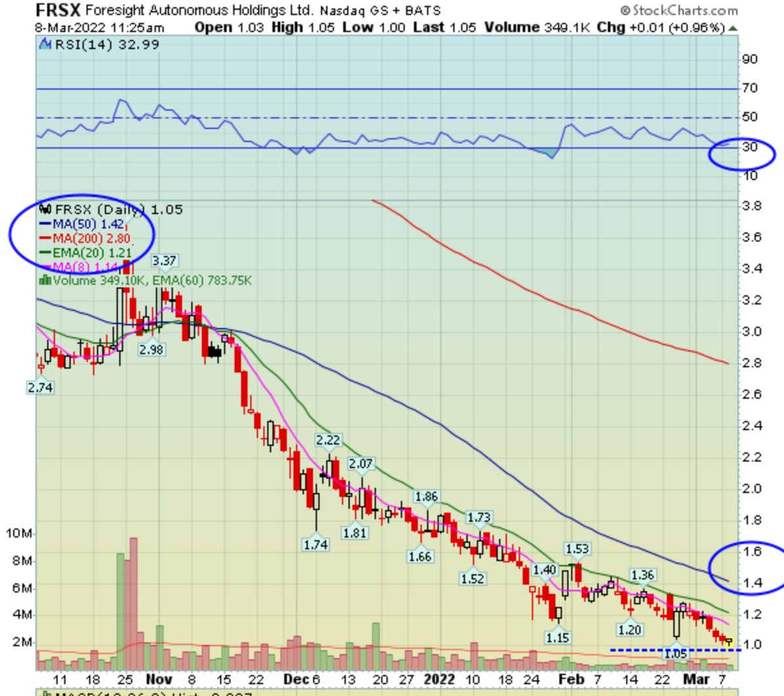This screenshot has height=696, width=784.
Task: Click the 30 RSI level label
Action: point(750,147)
